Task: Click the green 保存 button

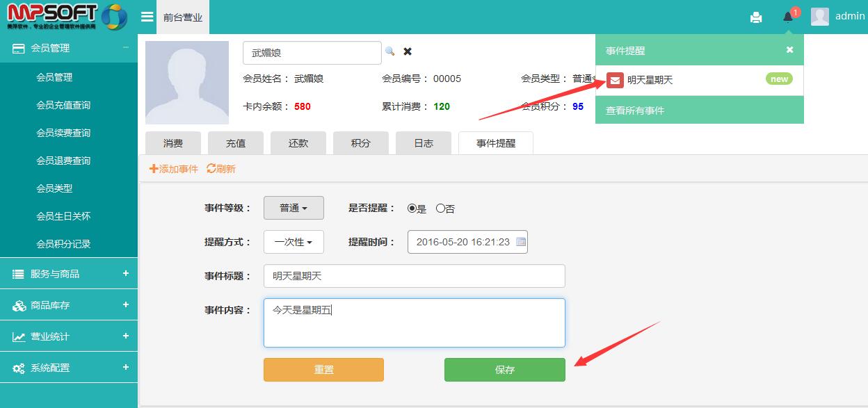Action: click(504, 370)
